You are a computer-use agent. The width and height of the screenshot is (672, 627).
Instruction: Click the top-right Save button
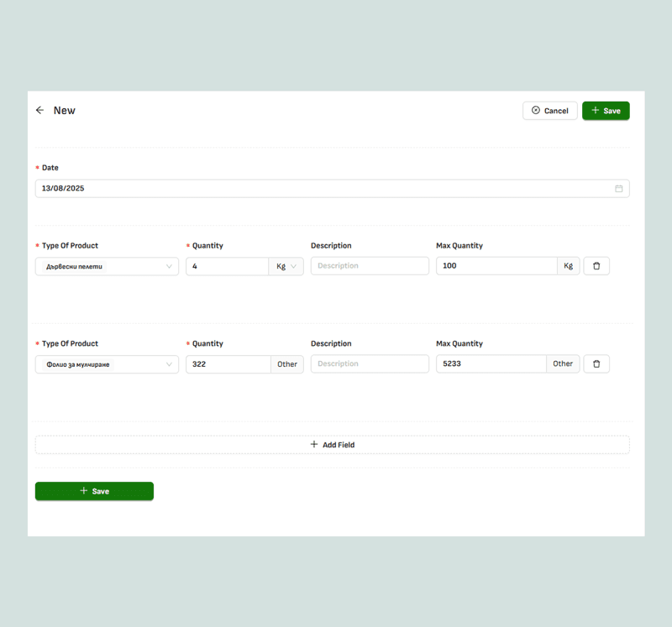[x=606, y=111]
